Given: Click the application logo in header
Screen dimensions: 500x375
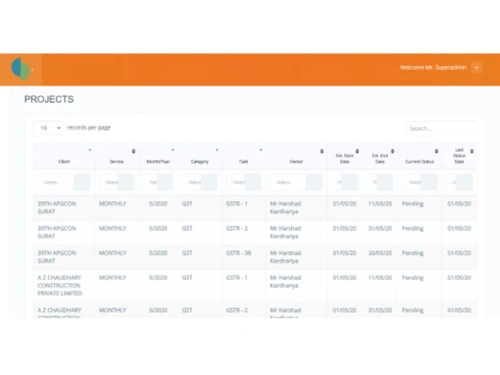Looking at the screenshot, I should 21,69.
